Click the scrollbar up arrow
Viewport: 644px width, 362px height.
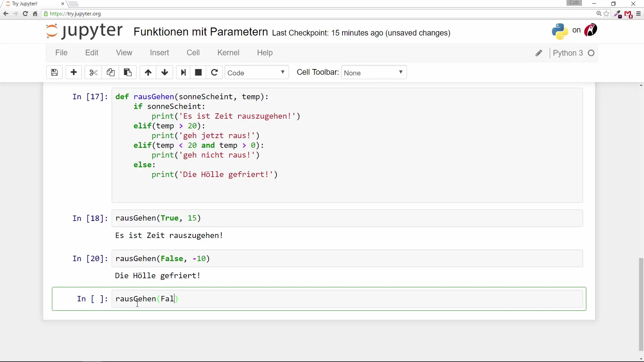[641, 85]
